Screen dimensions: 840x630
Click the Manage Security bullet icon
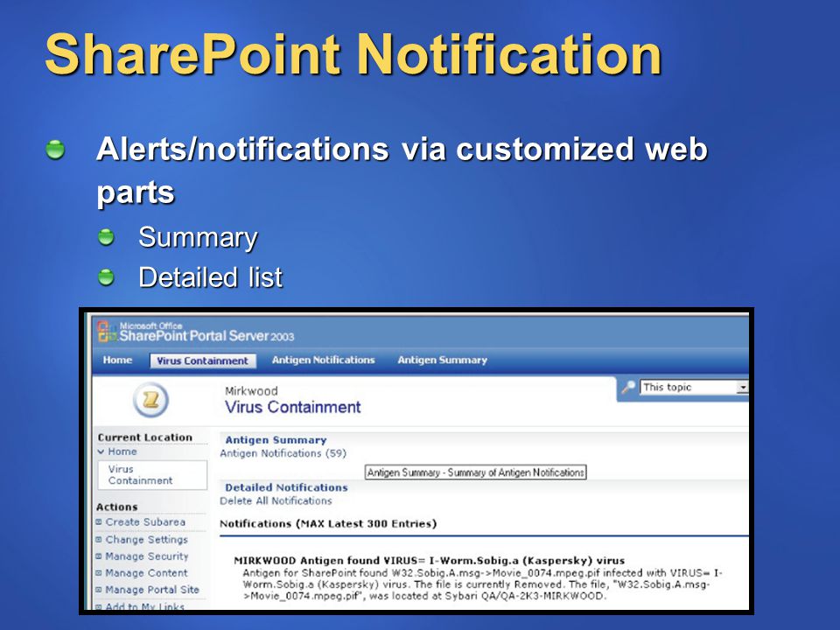click(x=99, y=556)
